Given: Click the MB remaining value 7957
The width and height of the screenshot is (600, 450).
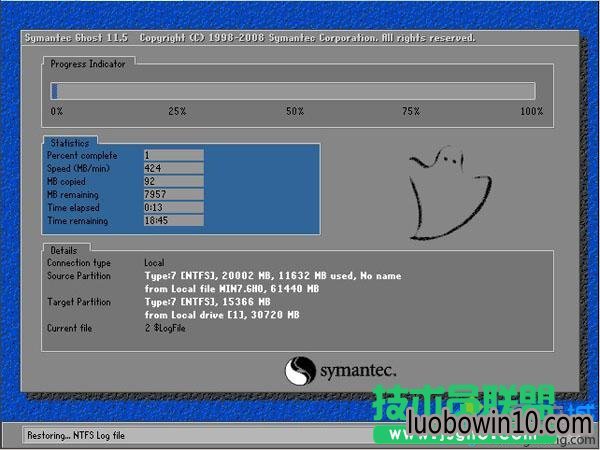Looking at the screenshot, I should (x=174, y=194).
